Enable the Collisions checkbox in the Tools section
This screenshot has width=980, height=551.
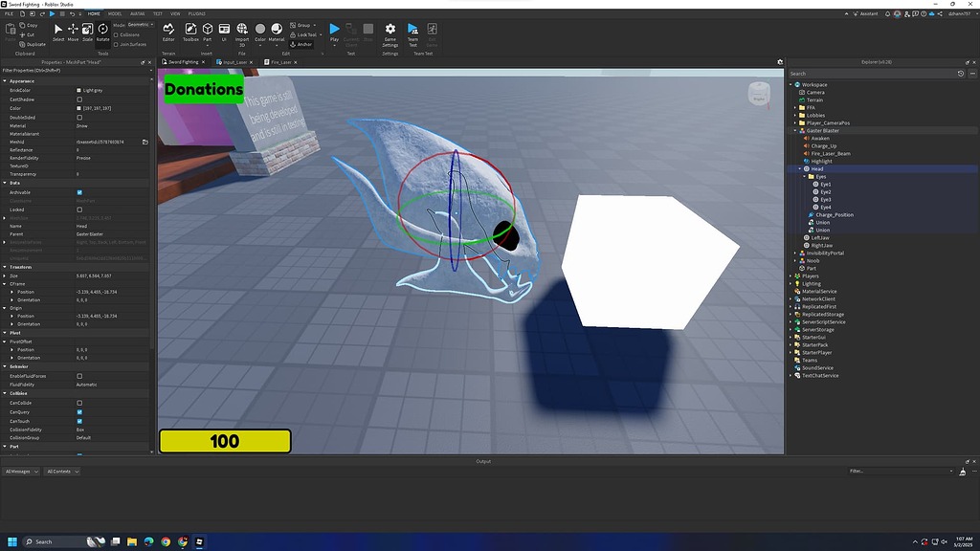tap(117, 34)
